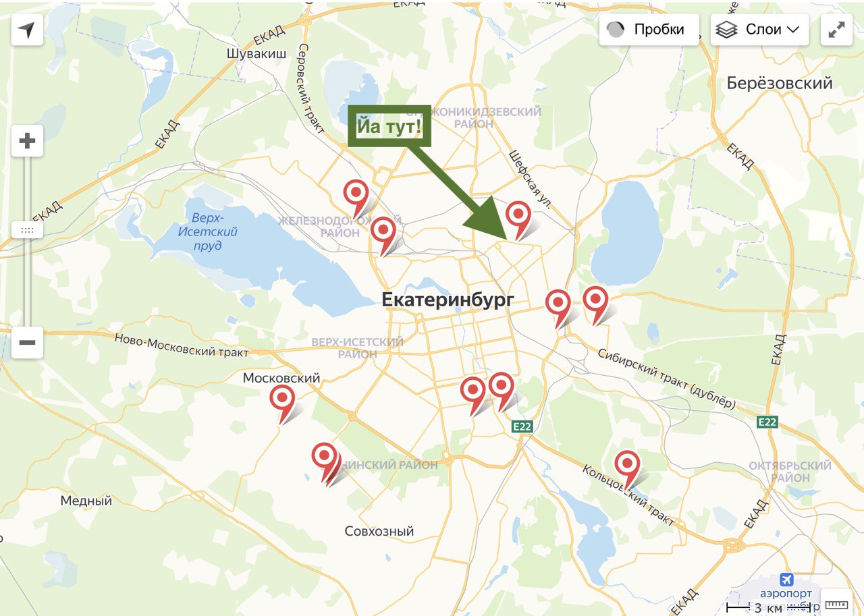The width and height of the screenshot is (864, 616).
Task: Click the Екатеринбург city label
Action: (x=448, y=300)
